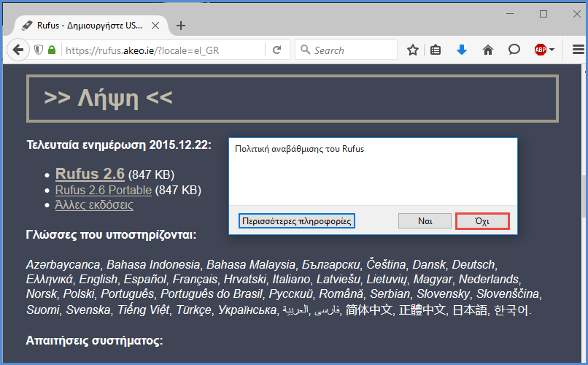Click the >> Λήψη << download banner

click(x=293, y=99)
